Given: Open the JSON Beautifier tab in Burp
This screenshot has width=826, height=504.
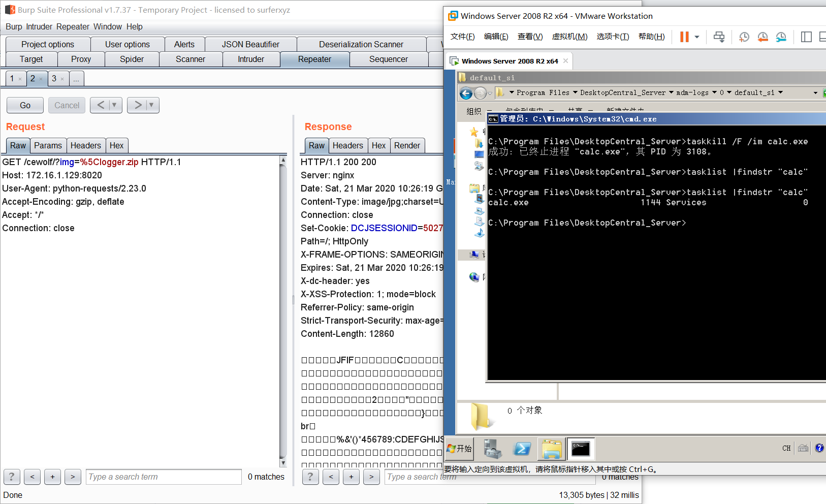Looking at the screenshot, I should (x=250, y=44).
